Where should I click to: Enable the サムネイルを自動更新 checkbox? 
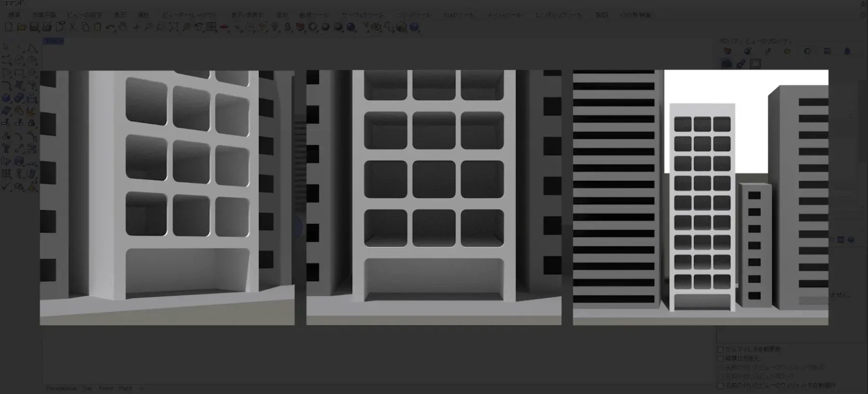pos(720,349)
